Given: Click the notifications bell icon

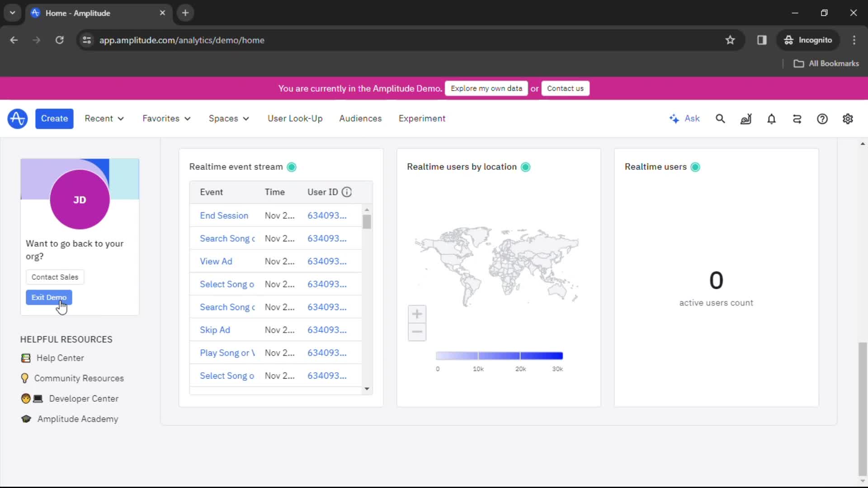Looking at the screenshot, I should [771, 118].
